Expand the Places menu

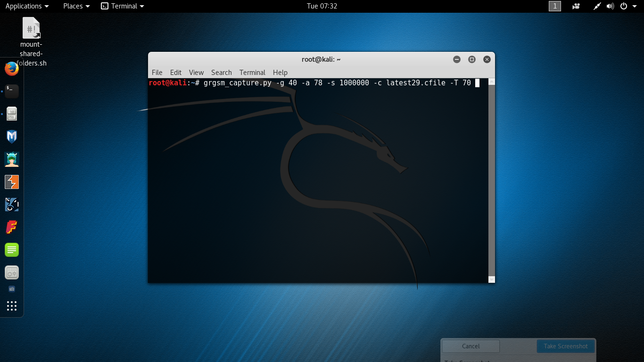point(76,6)
